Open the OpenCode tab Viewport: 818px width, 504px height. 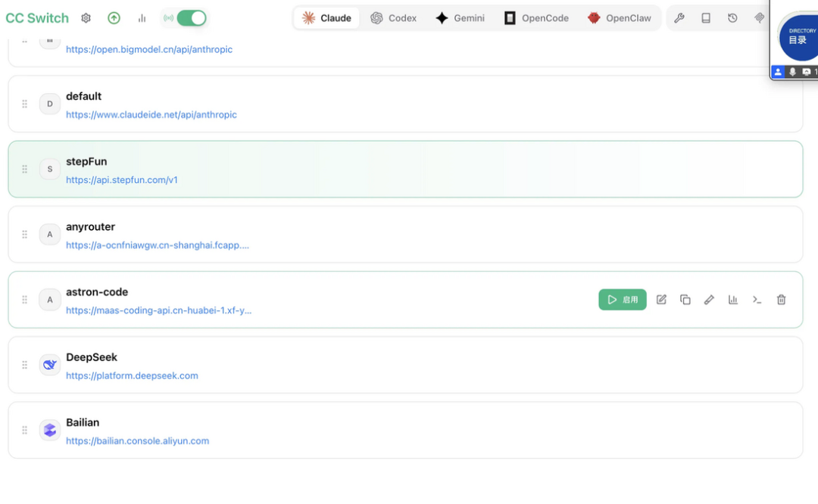tap(536, 18)
